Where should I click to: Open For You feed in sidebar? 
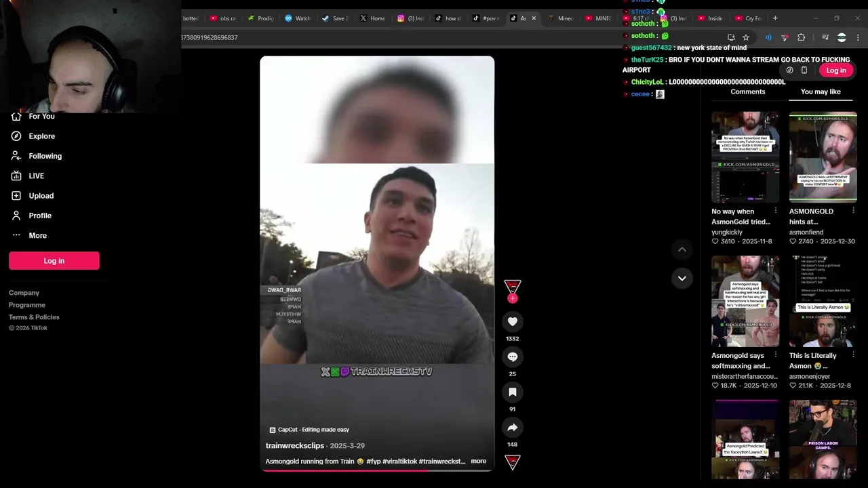pyautogui.click(x=42, y=116)
